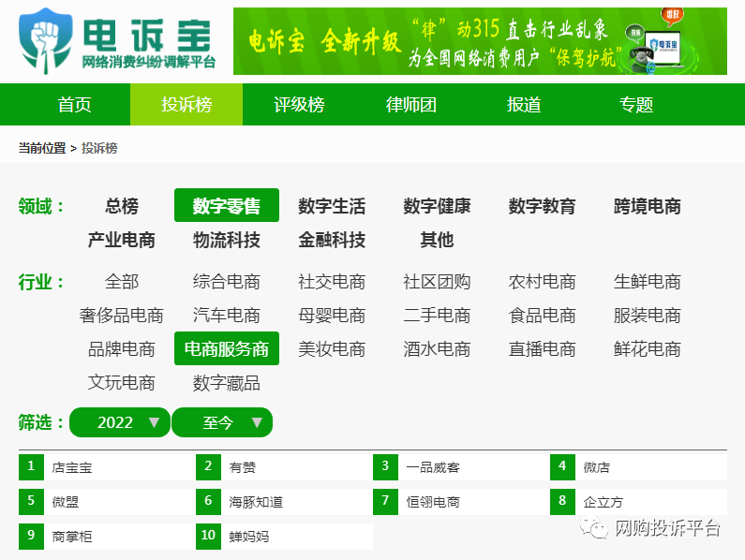Open rank 6 海豚知道 entry
The image size is (745, 560).
(x=284, y=502)
